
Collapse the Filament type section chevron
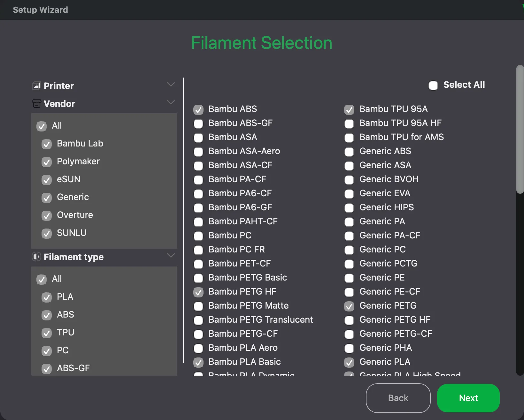click(x=171, y=255)
